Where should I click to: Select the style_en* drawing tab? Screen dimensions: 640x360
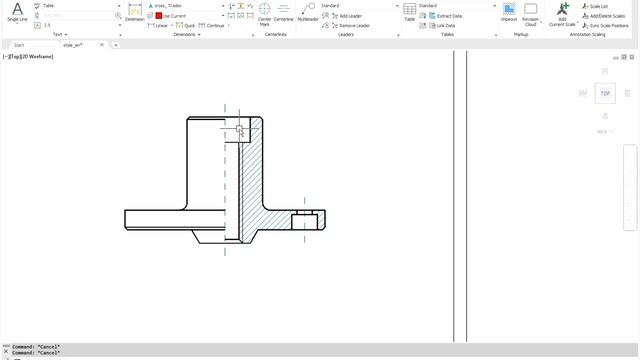tap(73, 45)
